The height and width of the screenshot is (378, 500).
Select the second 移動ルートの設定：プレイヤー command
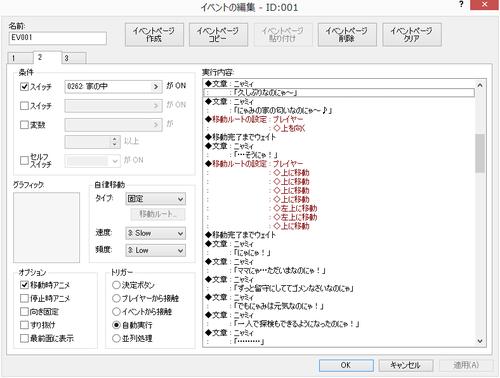[339, 164]
